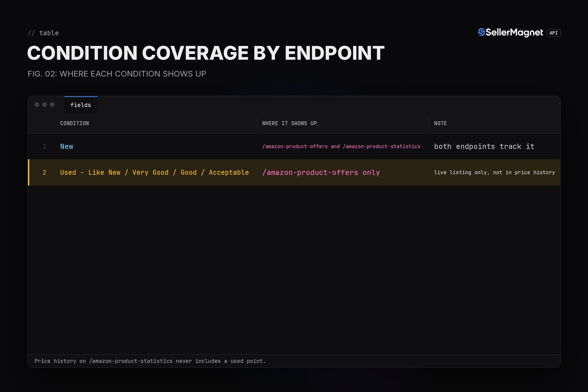Click the '// table' label
This screenshot has width=588, height=392.
(x=43, y=33)
